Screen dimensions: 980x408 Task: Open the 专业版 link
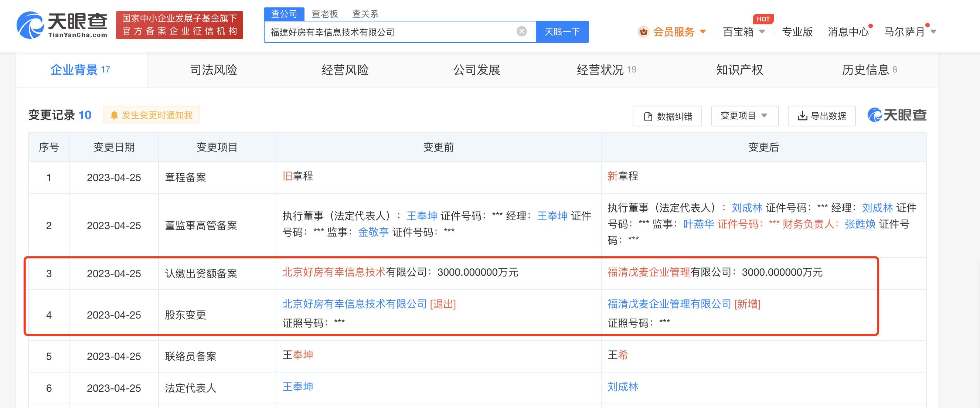(797, 32)
